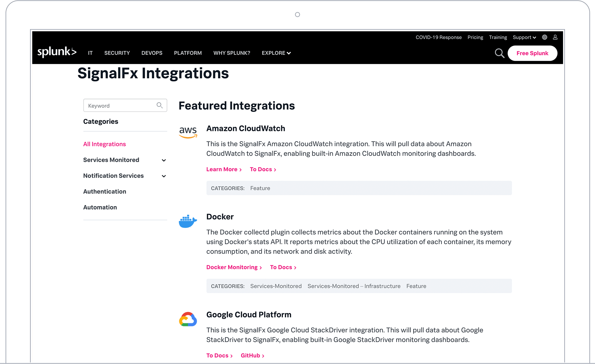
Task: Open the user account icon
Action: [x=555, y=37]
